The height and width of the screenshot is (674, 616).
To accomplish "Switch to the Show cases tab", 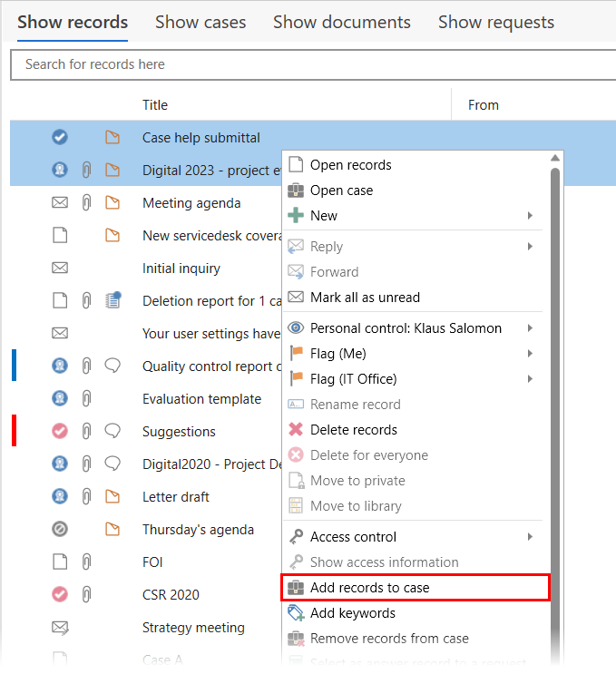I will point(200,23).
